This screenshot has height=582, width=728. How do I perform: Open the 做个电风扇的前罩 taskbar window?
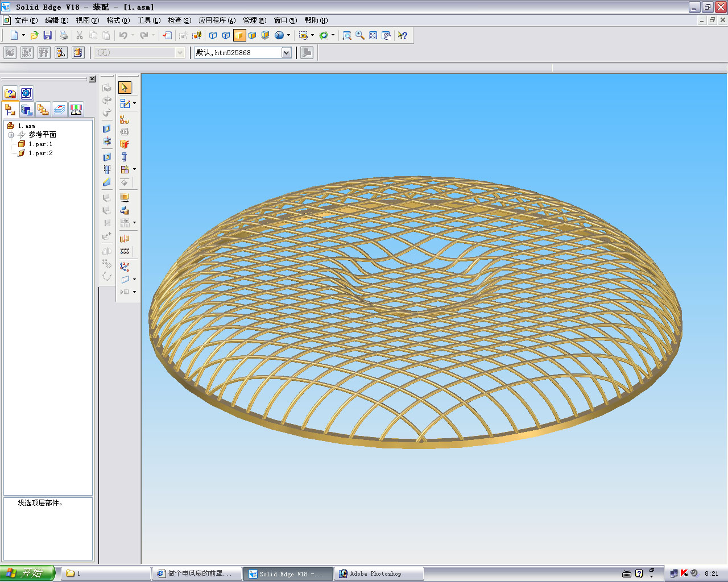197,573
